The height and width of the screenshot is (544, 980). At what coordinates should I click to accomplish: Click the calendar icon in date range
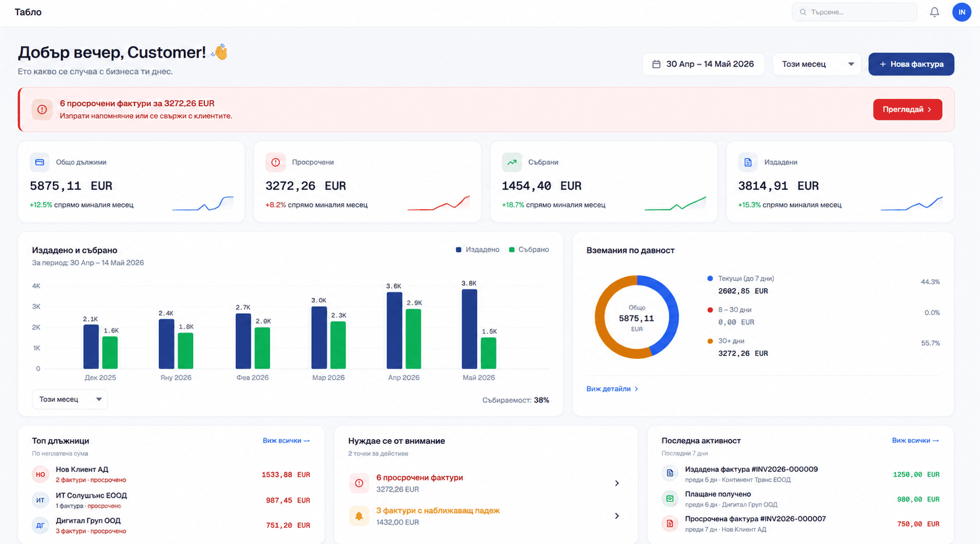tap(656, 64)
